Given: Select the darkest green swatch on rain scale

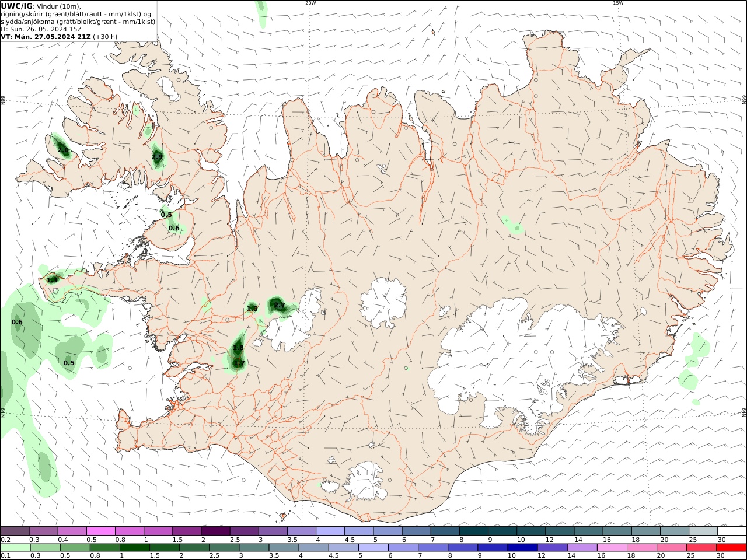Looking at the screenshot, I should [x=135, y=547].
